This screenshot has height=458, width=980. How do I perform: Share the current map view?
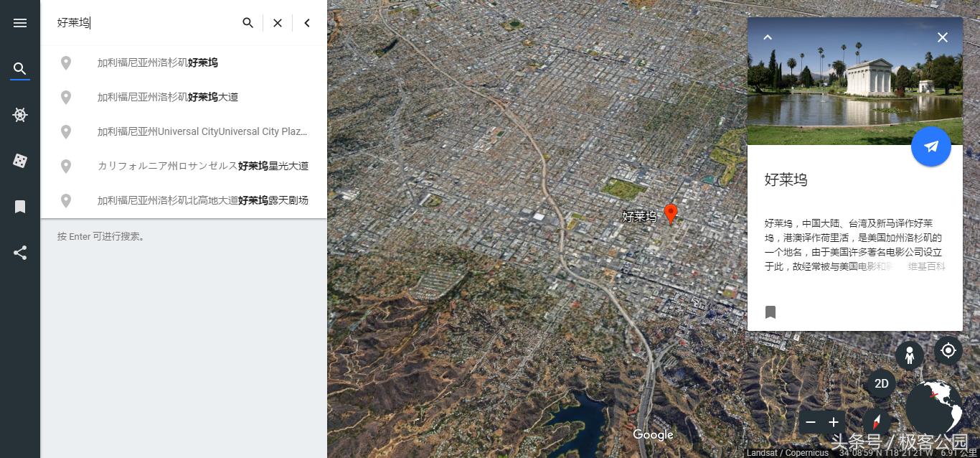pos(20,252)
